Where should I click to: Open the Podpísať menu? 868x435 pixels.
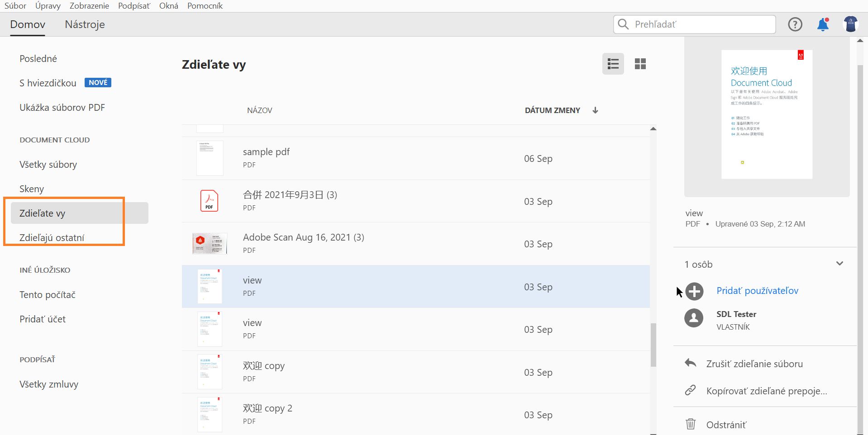(x=134, y=6)
